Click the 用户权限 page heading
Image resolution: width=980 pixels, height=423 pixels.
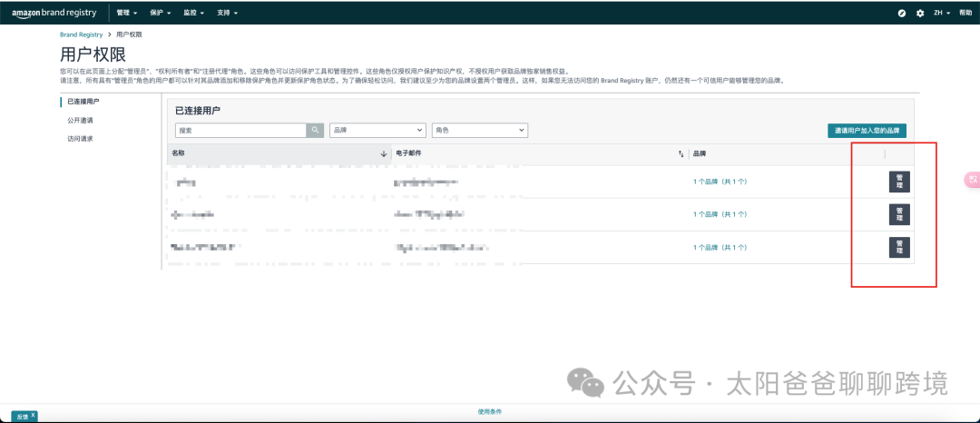[93, 54]
